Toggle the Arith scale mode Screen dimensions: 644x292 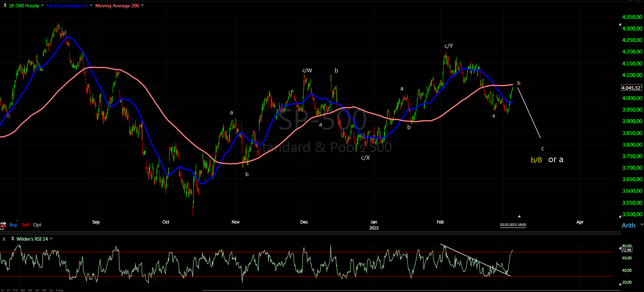pyautogui.click(x=628, y=225)
